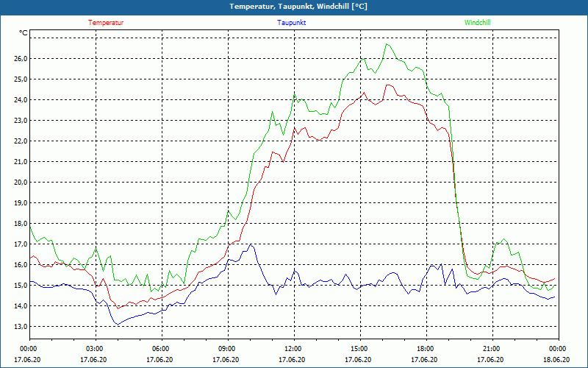This screenshot has height=368, width=588.
Task: Select the 15:00 time label
Action: pos(359,349)
